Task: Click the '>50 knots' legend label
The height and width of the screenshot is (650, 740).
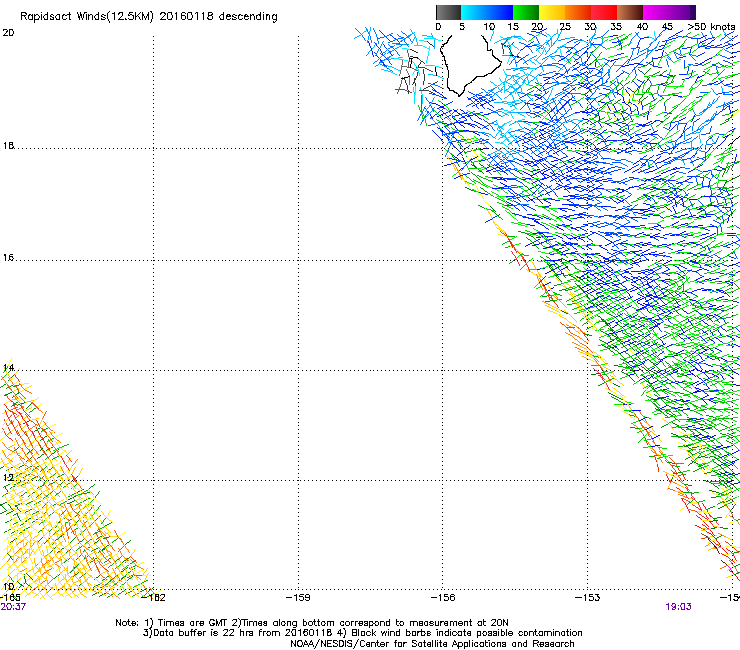Action: click(711, 27)
